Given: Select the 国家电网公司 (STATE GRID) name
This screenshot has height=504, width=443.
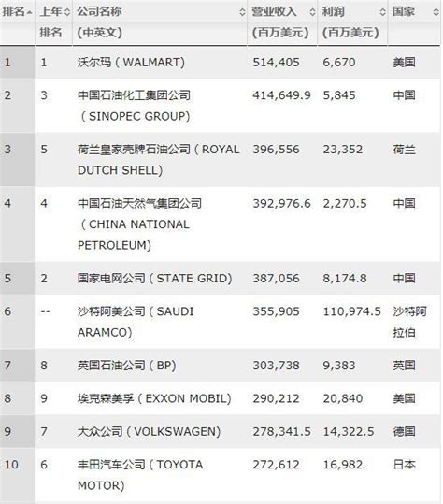Looking at the screenshot, I should 154,278.
